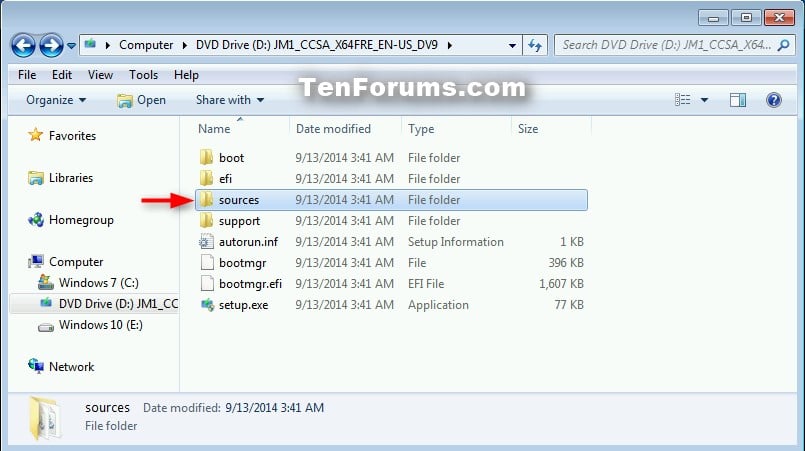
Task: Select the support folder name
Action: tap(239, 221)
